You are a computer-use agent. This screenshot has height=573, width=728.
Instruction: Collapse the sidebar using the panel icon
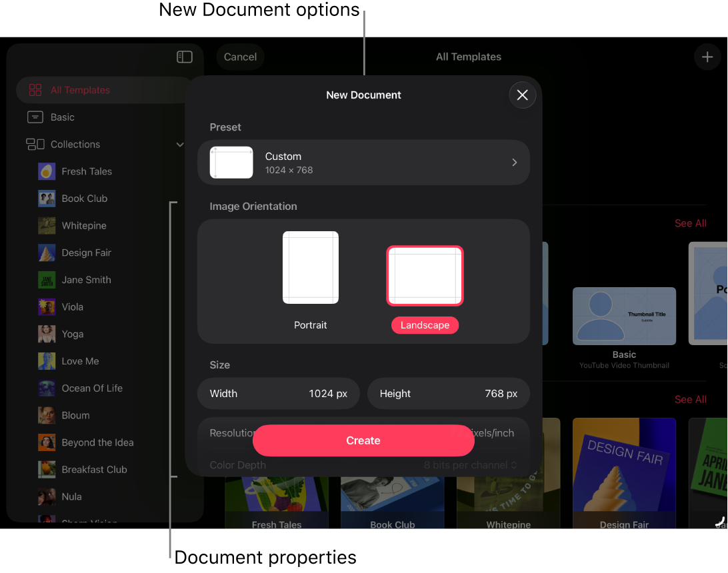point(185,57)
